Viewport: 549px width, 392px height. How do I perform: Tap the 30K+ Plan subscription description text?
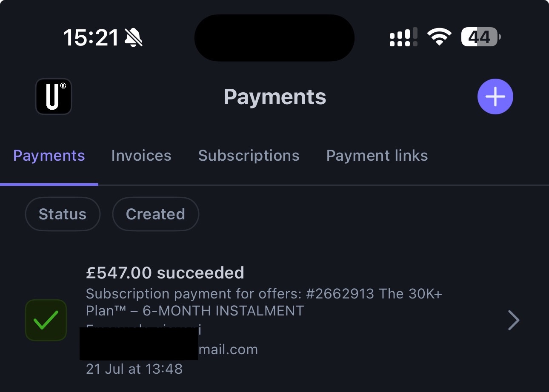[264, 302]
